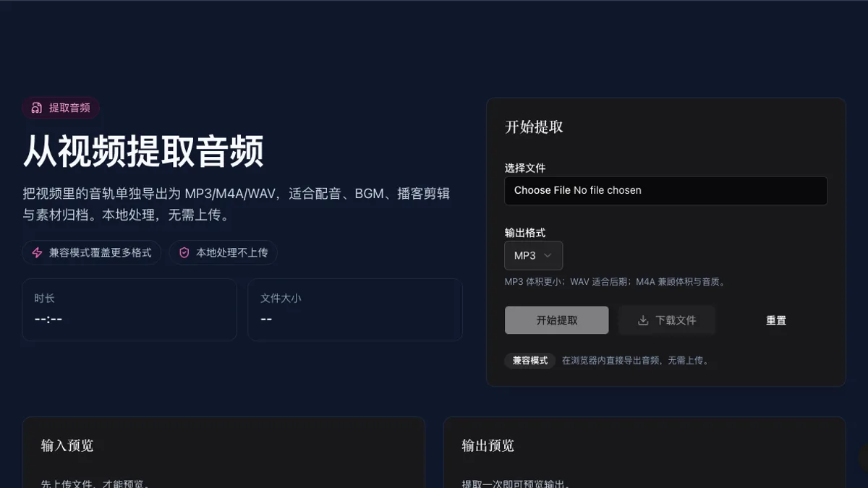Reset the form with 重置
Viewport: 868px width, 488px height.
[x=776, y=320]
